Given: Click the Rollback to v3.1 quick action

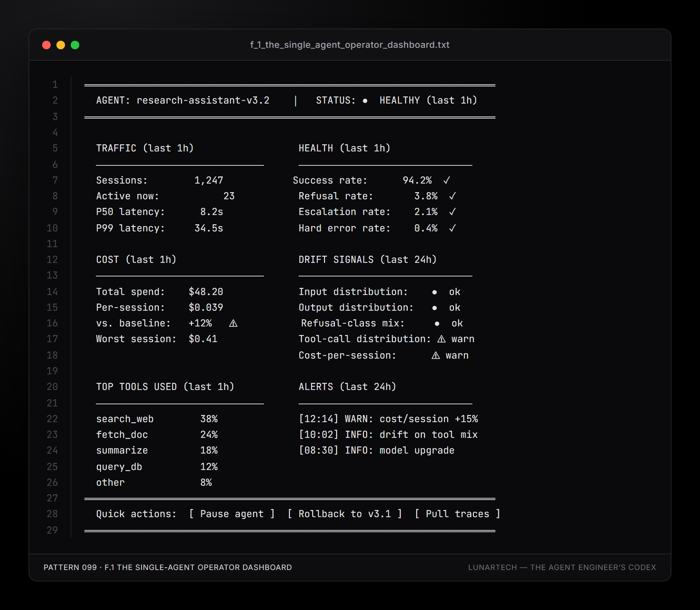Looking at the screenshot, I should [x=345, y=514].
